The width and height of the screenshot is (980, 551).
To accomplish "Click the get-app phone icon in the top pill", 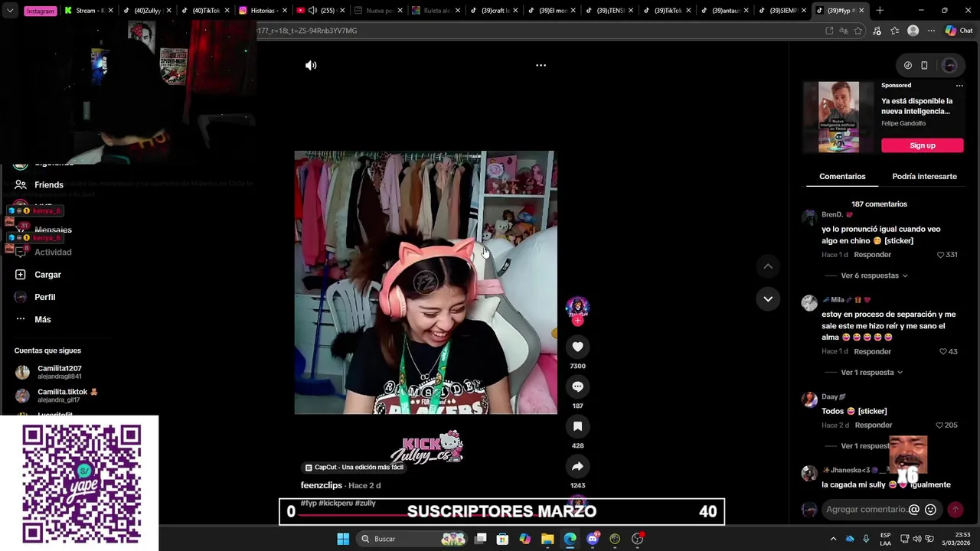I will pyautogui.click(x=924, y=65).
